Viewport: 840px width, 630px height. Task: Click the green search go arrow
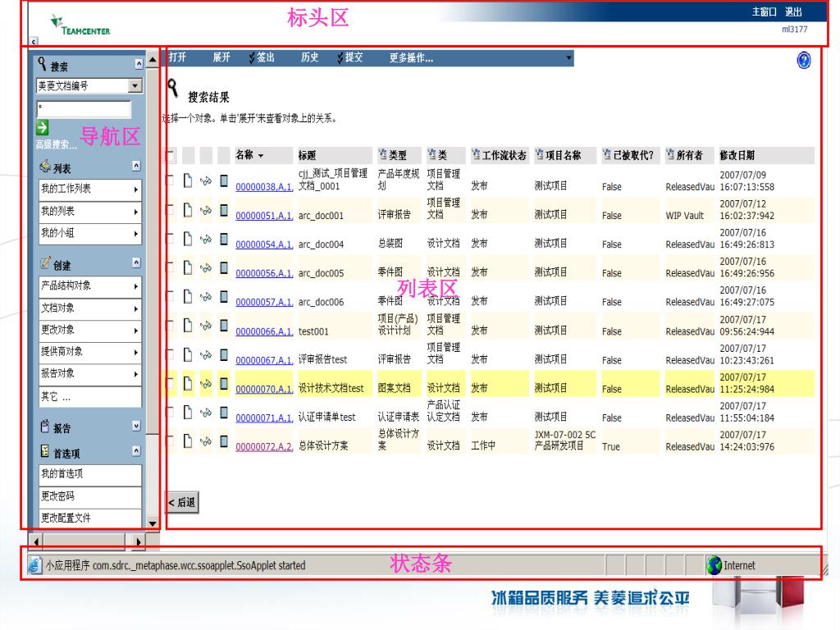[x=43, y=127]
